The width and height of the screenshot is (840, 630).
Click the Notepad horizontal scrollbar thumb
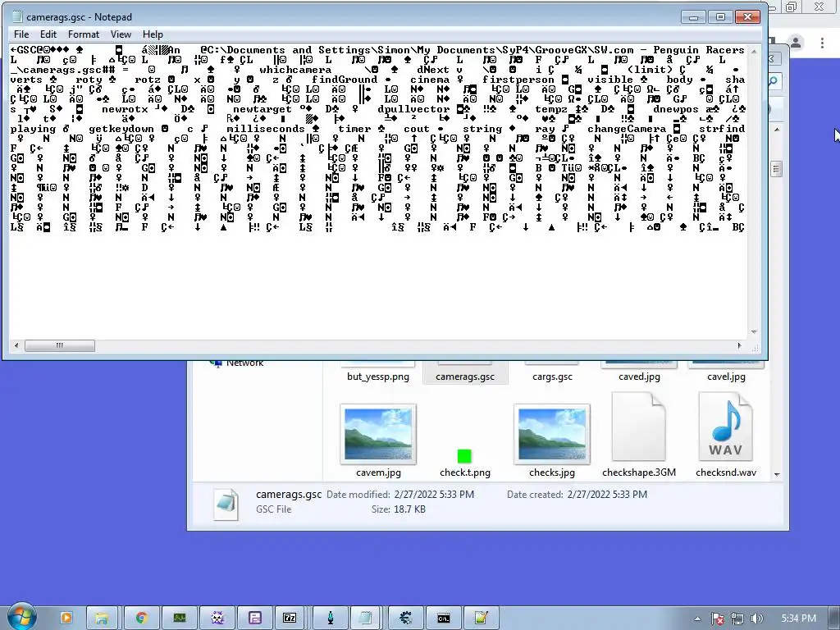[x=59, y=345]
